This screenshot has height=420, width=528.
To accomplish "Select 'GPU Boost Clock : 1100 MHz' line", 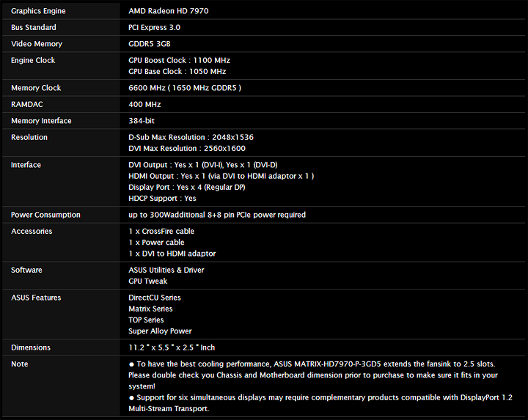I will (x=179, y=60).
